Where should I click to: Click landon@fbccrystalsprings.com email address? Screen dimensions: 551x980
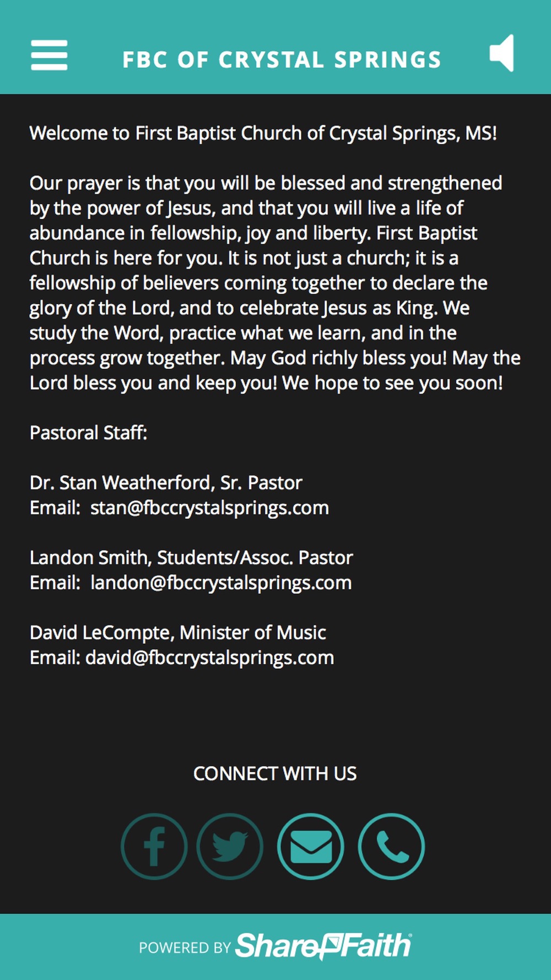coord(221,583)
